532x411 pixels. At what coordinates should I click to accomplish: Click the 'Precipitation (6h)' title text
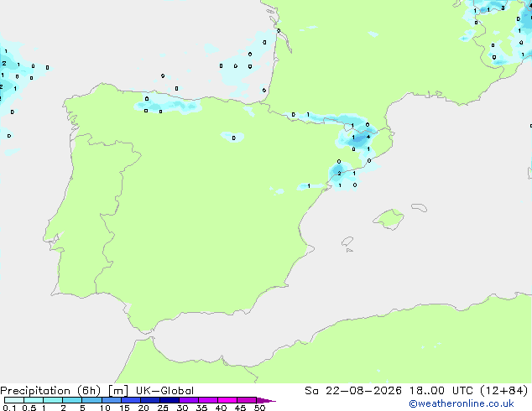pos(50,391)
